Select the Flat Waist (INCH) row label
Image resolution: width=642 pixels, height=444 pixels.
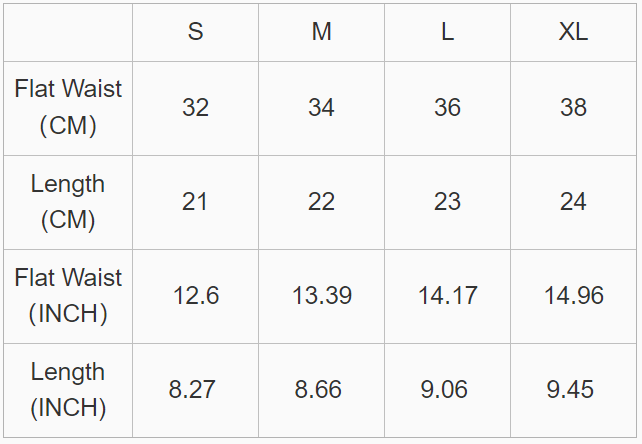[68, 296]
